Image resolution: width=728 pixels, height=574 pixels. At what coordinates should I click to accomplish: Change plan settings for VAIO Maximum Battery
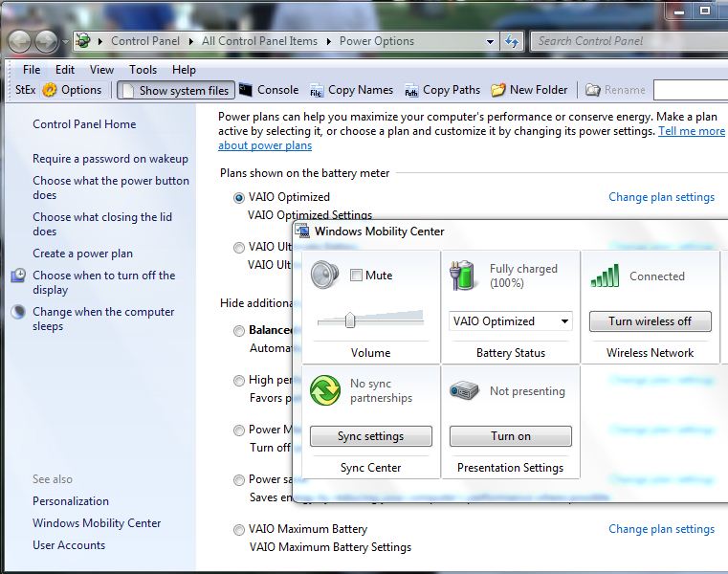[x=661, y=529]
